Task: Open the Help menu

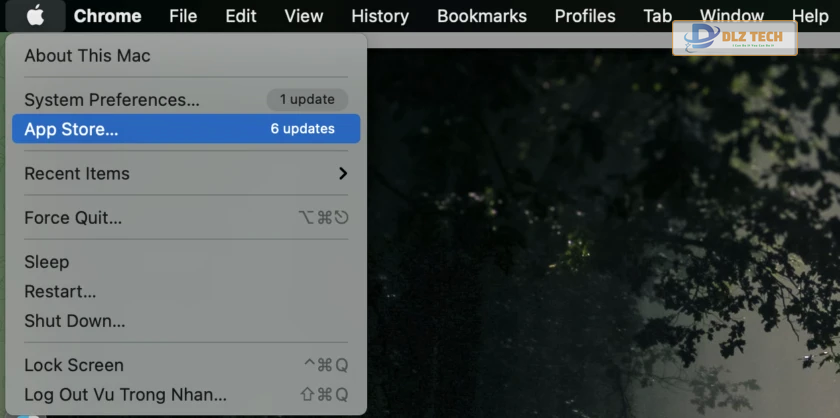Action: tap(810, 16)
